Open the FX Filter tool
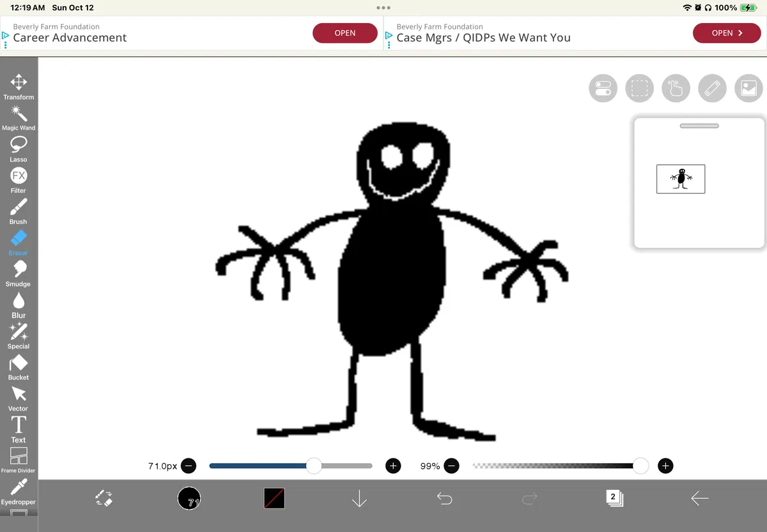Image resolution: width=767 pixels, height=532 pixels. click(x=19, y=181)
